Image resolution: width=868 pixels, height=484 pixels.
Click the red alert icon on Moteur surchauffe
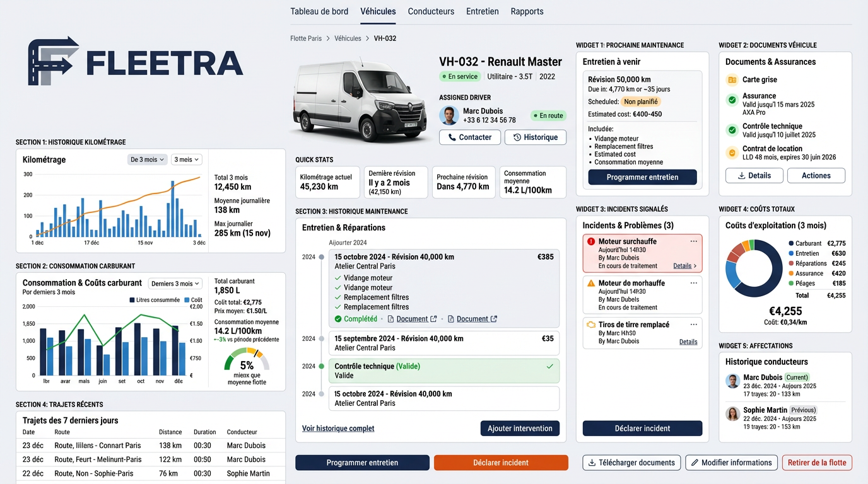(591, 241)
